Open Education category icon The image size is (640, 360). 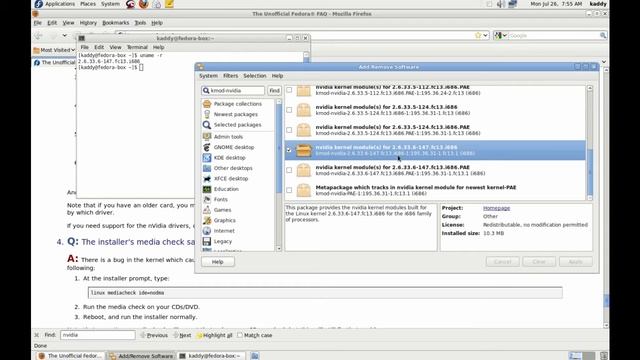click(207, 189)
